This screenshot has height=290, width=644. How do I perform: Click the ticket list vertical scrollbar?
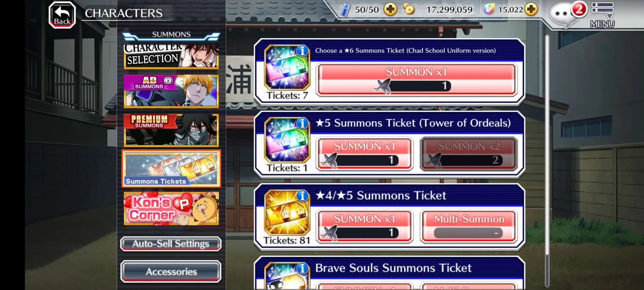tap(547, 161)
